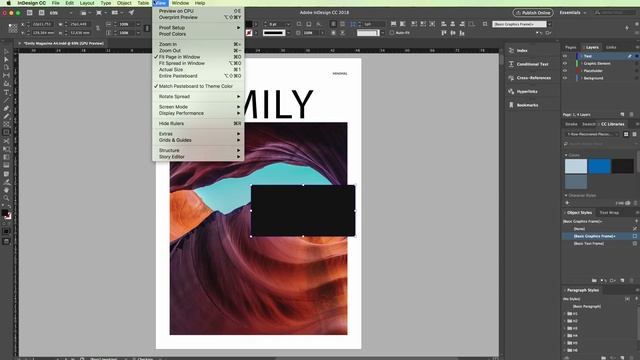Image resolution: width=640 pixels, height=360 pixels.
Task: Expand Proof Setup submenu
Action: pyautogui.click(x=198, y=28)
